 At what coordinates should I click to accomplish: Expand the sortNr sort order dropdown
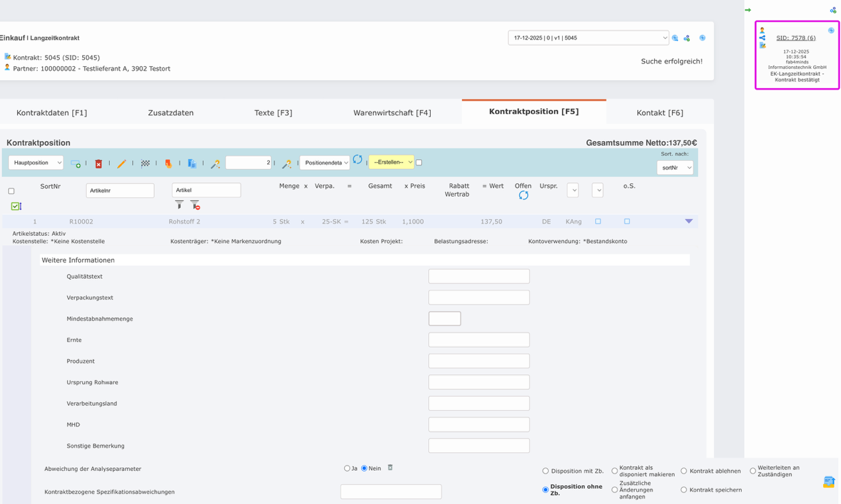[x=675, y=168]
